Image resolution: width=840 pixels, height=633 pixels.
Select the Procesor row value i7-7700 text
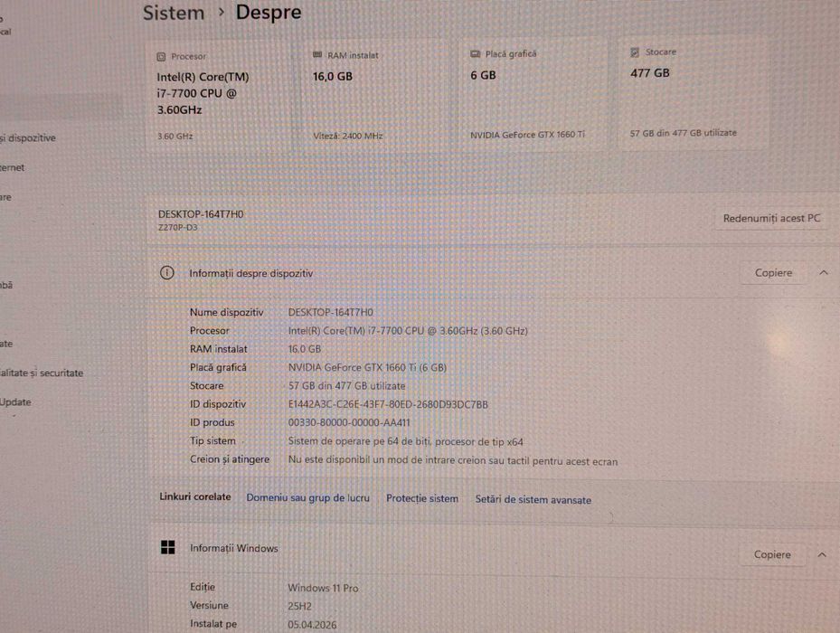click(x=408, y=331)
